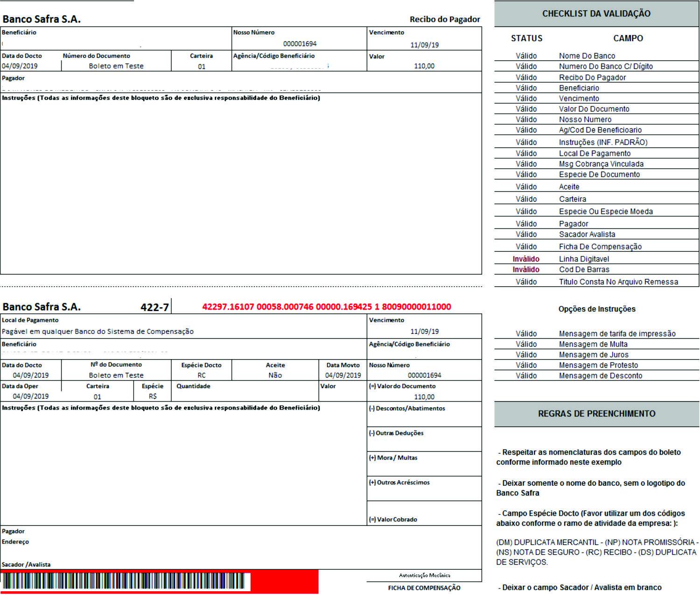Click the 'RC' value under Espécie Docto

(x=201, y=375)
